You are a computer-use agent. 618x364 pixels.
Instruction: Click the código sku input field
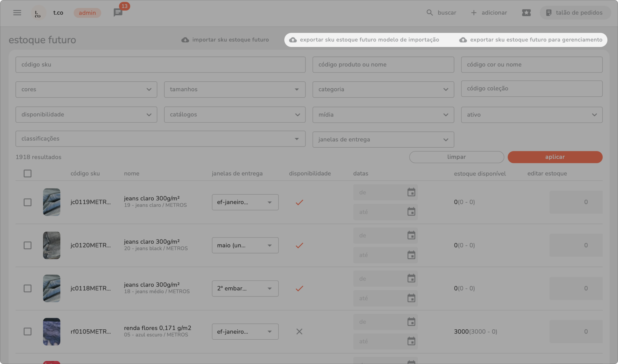click(160, 65)
